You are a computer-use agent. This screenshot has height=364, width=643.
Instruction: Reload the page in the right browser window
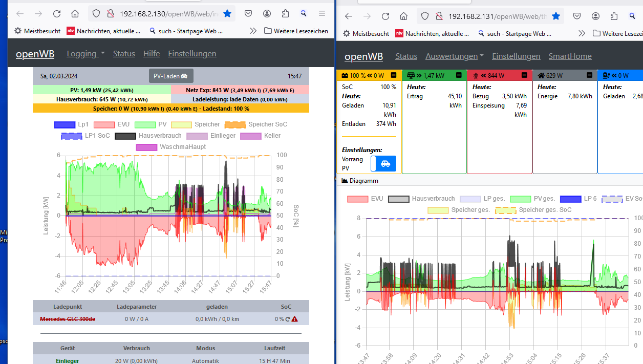click(385, 16)
